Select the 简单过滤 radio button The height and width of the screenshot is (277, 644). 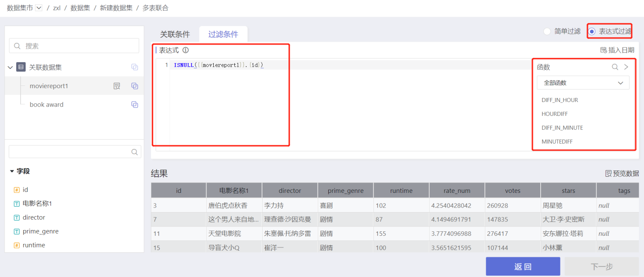(x=547, y=31)
